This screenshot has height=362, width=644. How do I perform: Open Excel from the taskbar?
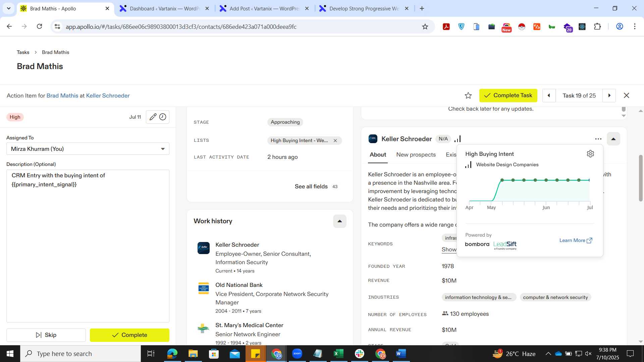(338, 354)
